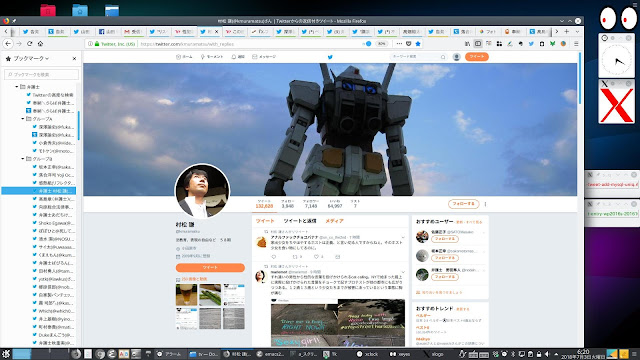
Task: Follow the first suggested user
Action: (x=444, y=239)
